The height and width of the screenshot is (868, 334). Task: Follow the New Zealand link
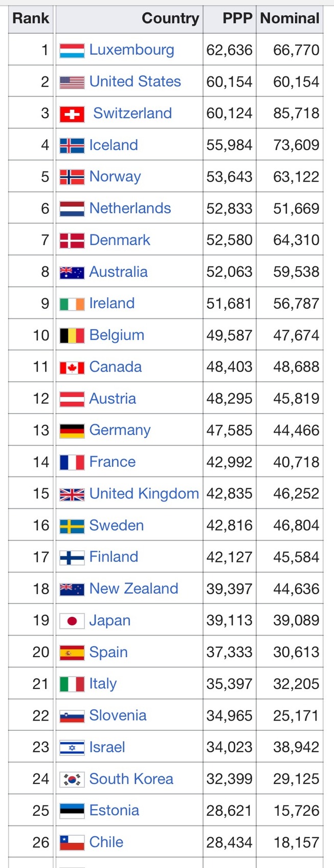click(x=133, y=589)
